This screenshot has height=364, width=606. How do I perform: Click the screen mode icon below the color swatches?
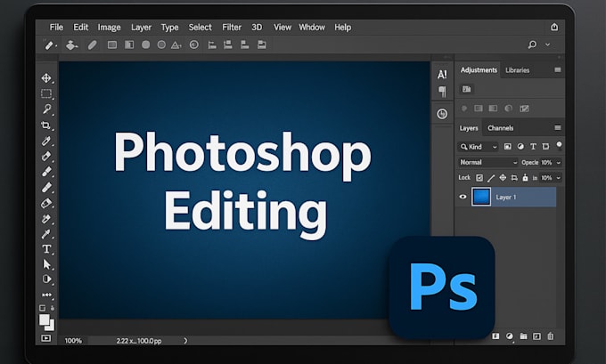[45, 338]
